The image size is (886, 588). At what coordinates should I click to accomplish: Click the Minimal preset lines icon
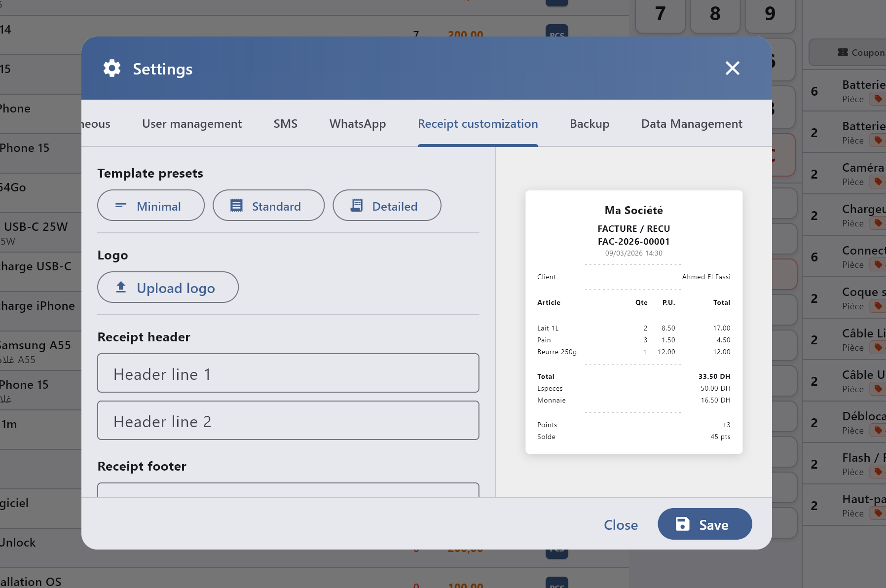pyautogui.click(x=121, y=206)
